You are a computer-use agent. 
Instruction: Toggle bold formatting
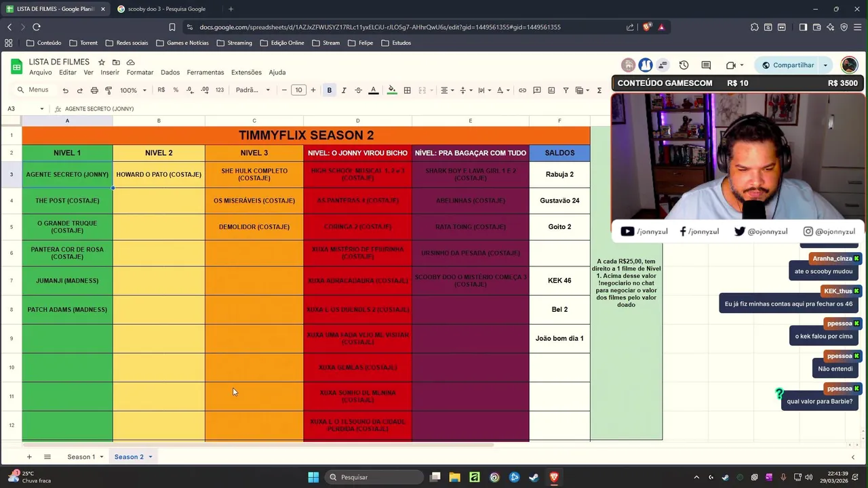[330, 90]
